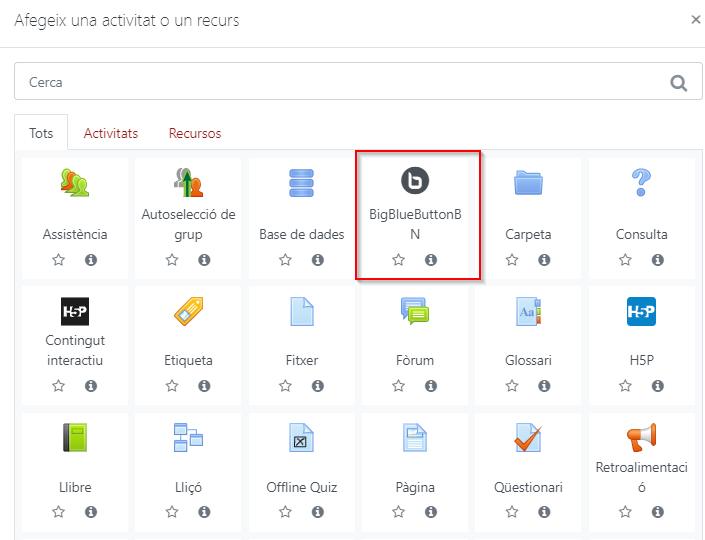Viewport: 705px width, 540px height.
Task: Open the Offline Quiz activity
Action: pyautogui.click(x=301, y=487)
